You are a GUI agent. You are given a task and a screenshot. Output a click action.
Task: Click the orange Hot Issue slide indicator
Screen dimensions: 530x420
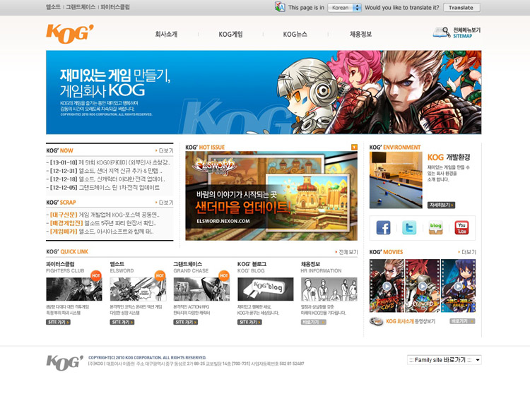pyautogui.click(x=354, y=147)
